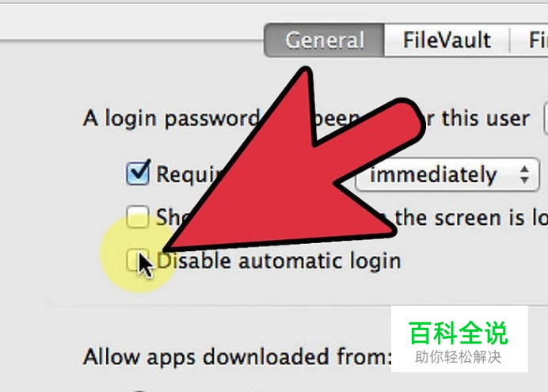Click the screen is locked message text

click(x=471, y=218)
